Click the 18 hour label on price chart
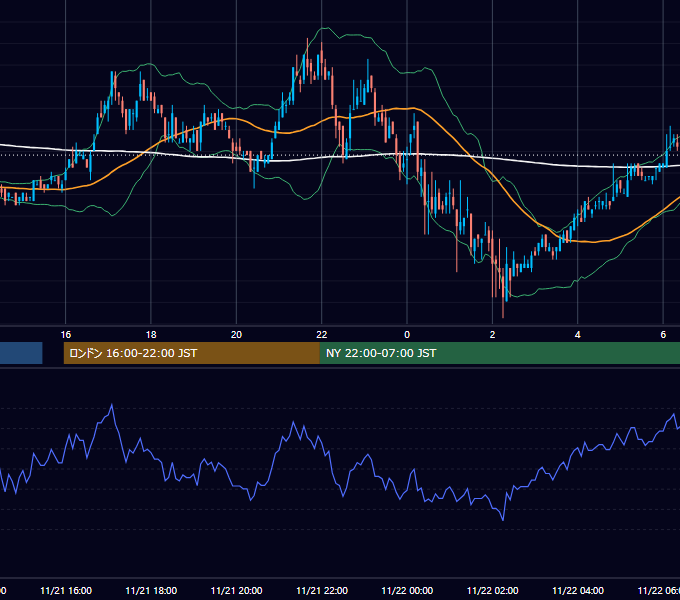 (151, 334)
